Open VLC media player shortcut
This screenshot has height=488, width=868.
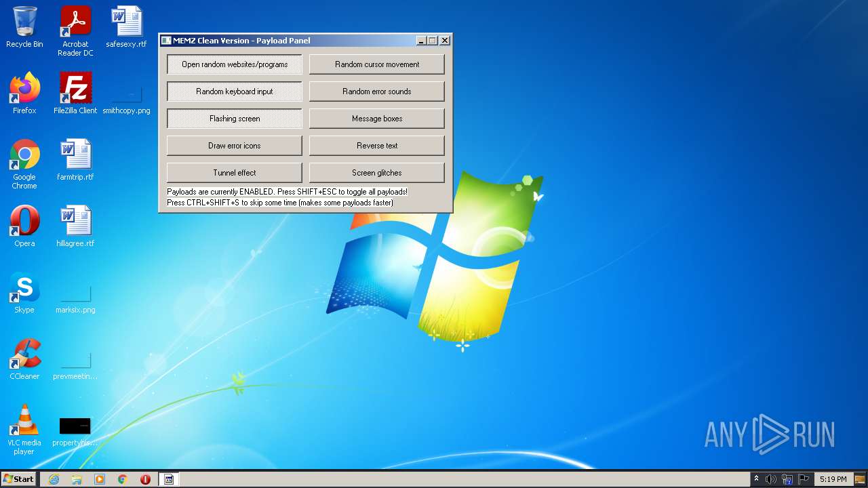click(x=24, y=430)
